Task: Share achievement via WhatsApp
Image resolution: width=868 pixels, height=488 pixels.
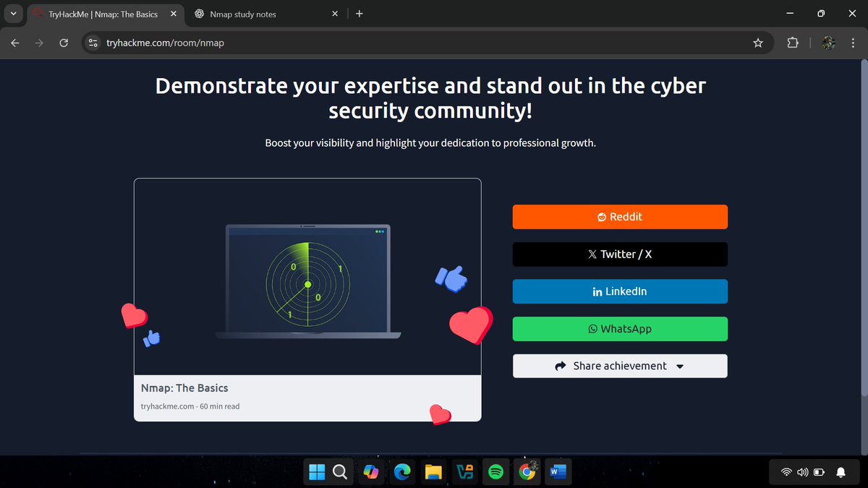Action: pos(620,329)
